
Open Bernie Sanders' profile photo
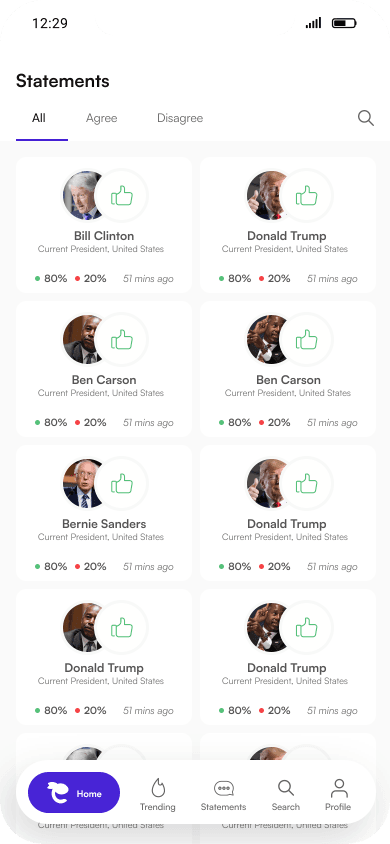82,484
